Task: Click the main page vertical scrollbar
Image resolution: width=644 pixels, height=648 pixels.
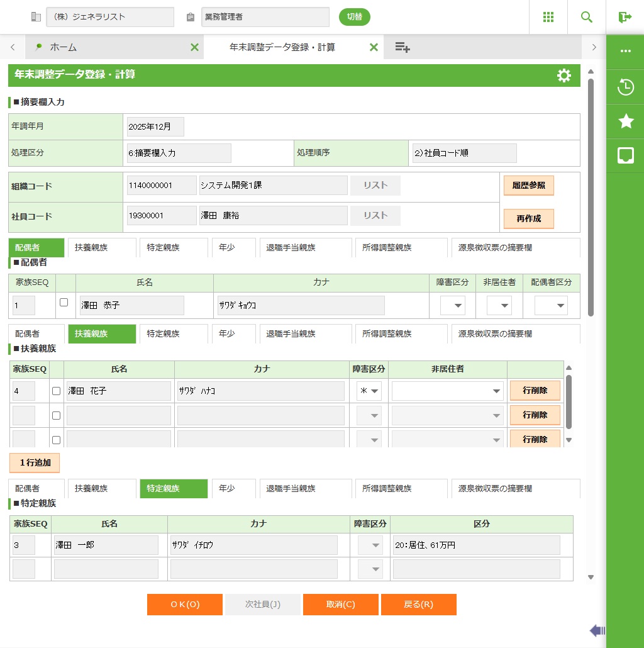Action: coord(591,196)
